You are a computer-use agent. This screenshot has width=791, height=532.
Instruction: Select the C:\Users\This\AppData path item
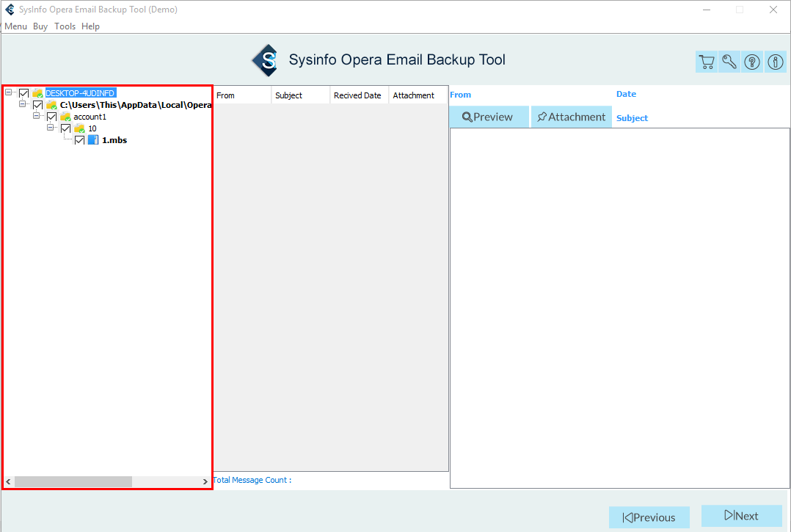(x=136, y=105)
